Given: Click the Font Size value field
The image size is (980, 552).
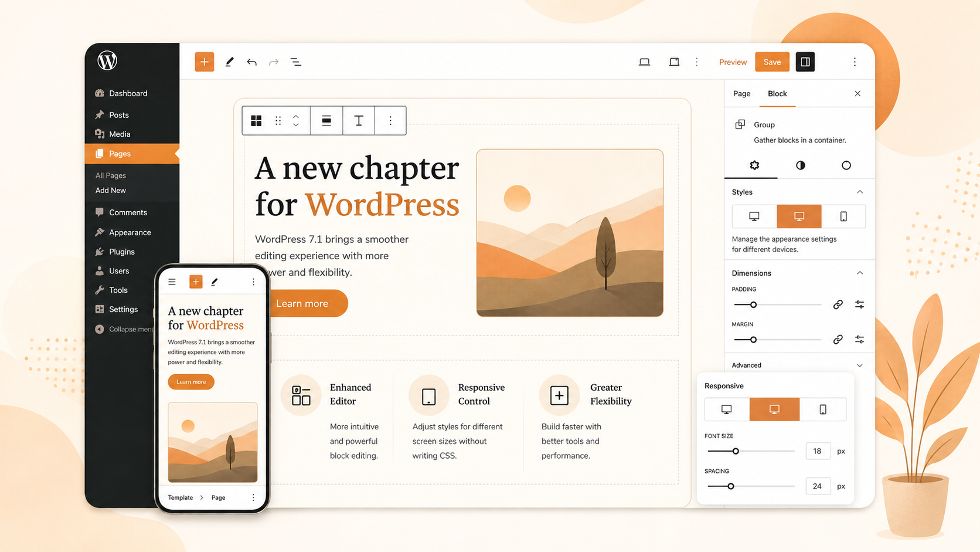Looking at the screenshot, I should click(818, 451).
